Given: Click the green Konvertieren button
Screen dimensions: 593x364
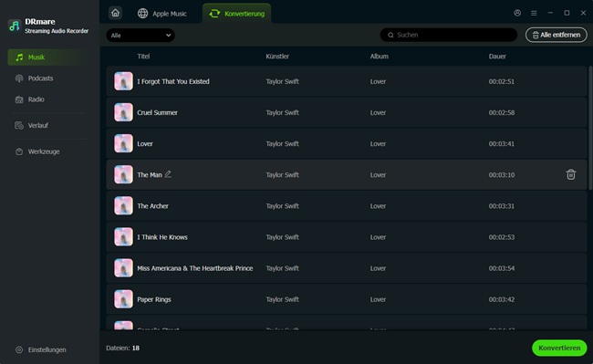Looking at the screenshot, I should coord(559,348).
